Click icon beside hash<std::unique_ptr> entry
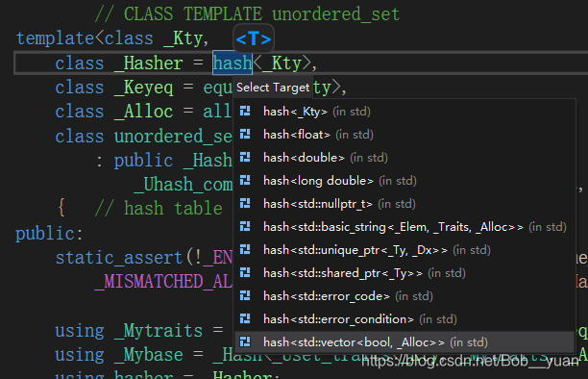Viewport: 588px width, 379px height. pyautogui.click(x=245, y=250)
